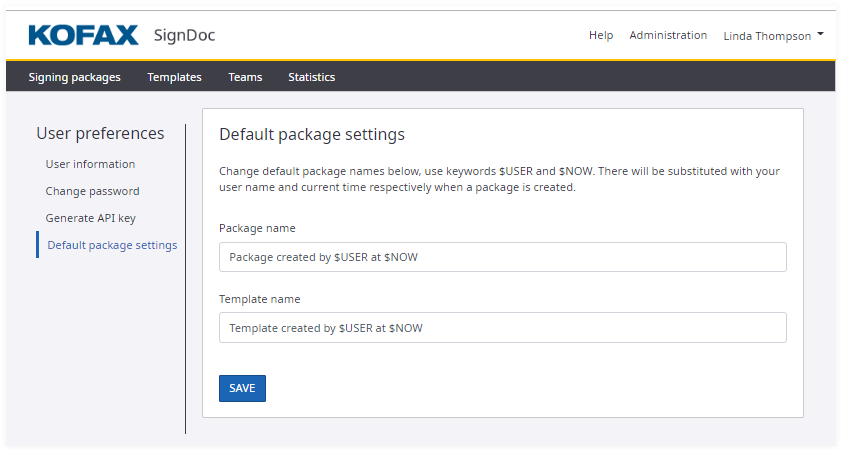Open the Linda Thompson user menu
The width and height of the screenshot is (842, 452).
[767, 36]
